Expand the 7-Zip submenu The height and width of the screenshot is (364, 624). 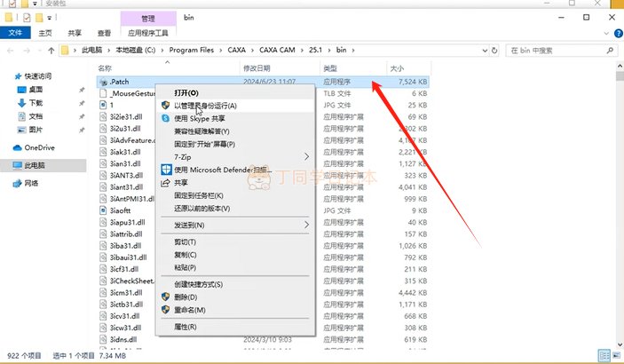coord(235,157)
